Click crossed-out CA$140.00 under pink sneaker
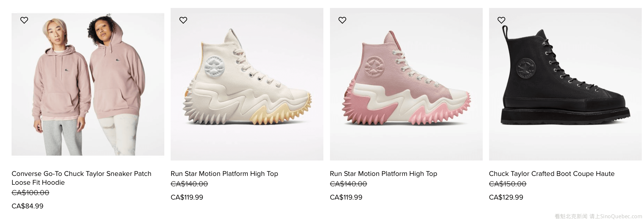644x221 pixels. [x=348, y=184]
